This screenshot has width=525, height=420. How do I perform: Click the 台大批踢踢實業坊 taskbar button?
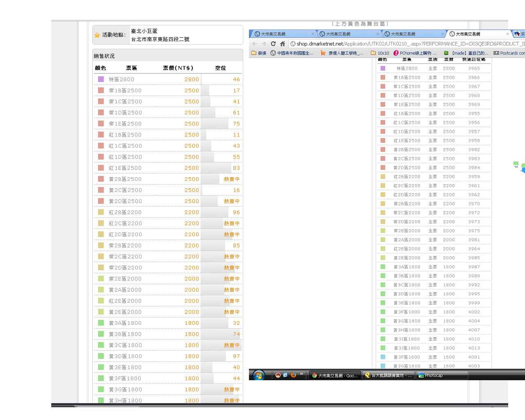[x=388, y=375]
